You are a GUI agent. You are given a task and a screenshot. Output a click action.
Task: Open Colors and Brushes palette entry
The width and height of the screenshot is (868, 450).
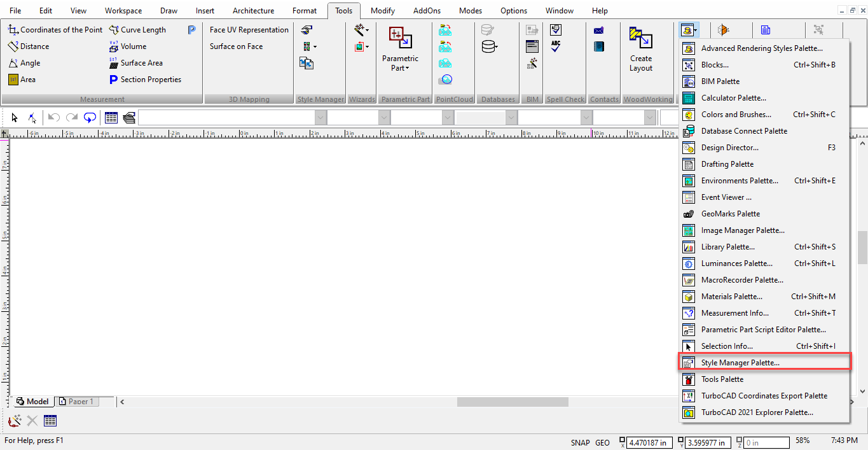click(736, 115)
